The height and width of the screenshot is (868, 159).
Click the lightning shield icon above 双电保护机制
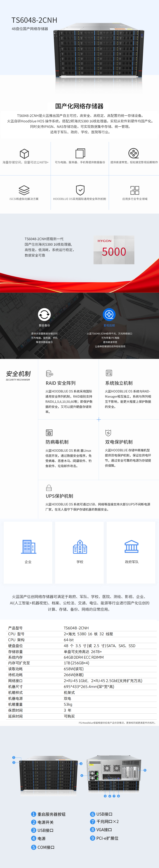108,433
